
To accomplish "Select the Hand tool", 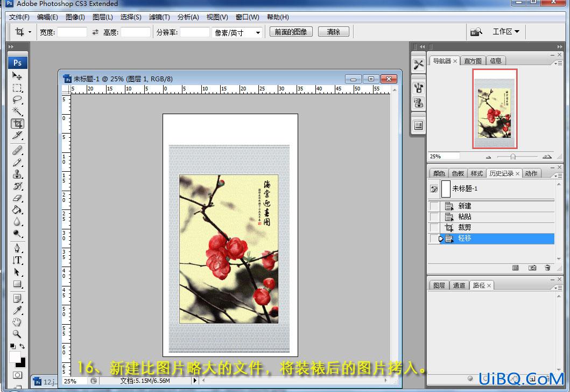I will pyautogui.click(x=17, y=322).
